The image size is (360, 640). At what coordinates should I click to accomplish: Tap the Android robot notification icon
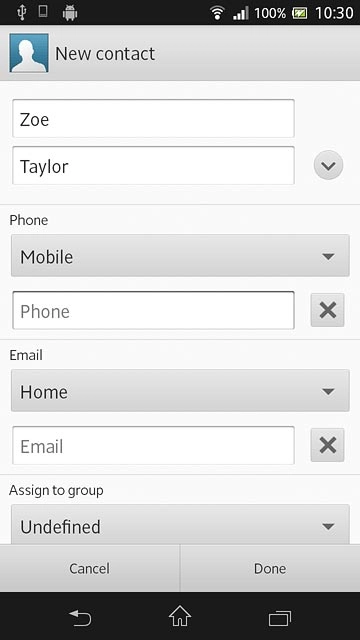(x=70, y=13)
